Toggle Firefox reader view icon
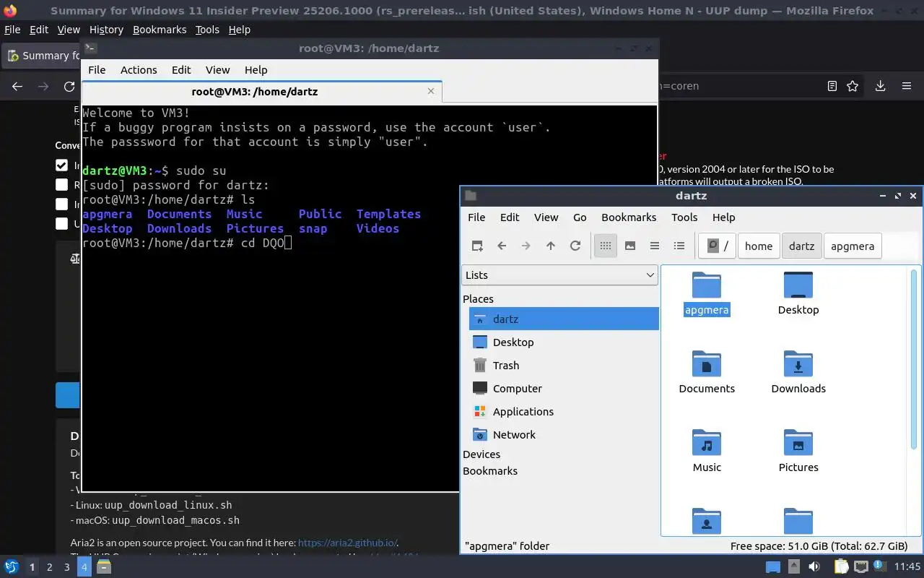Viewport: 924px width, 578px height. [832, 86]
